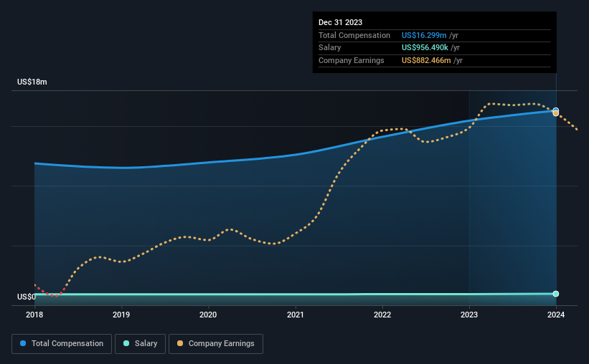589x364 pixels.
Task: Click the 2021 x-axis label
Action: click(296, 315)
